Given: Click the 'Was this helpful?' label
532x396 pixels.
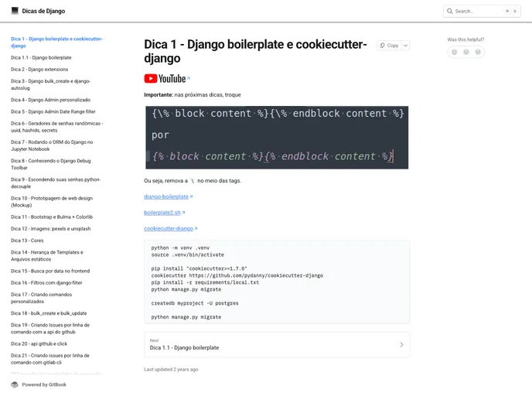Looking at the screenshot, I should point(465,39).
